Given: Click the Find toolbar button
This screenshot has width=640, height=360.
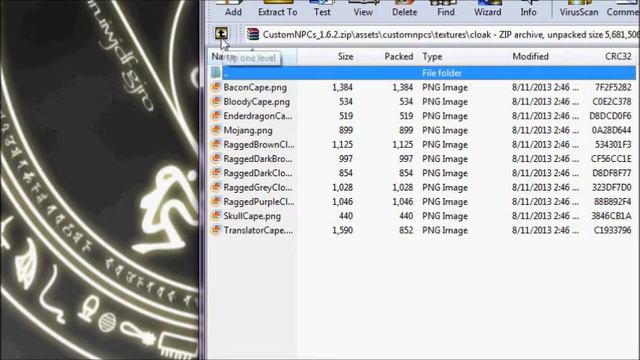Looking at the screenshot, I should (x=446, y=9).
